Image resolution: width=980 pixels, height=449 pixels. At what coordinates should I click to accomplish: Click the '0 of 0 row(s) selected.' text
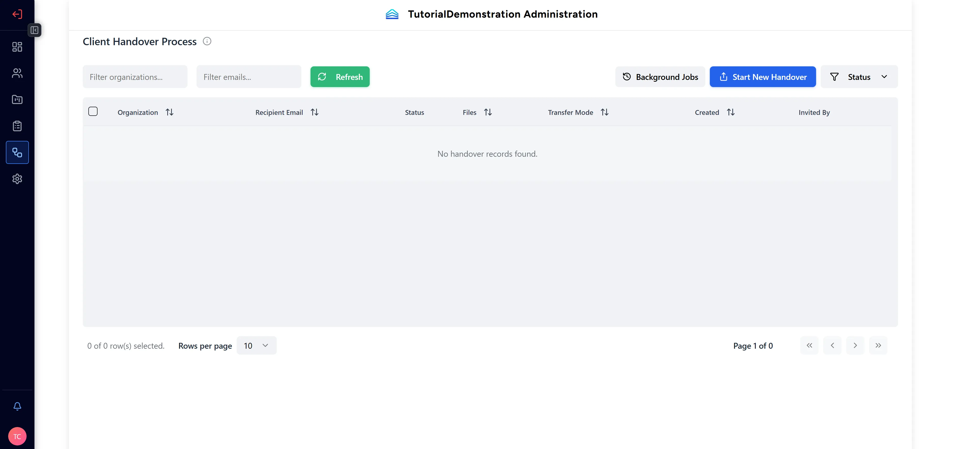click(126, 346)
